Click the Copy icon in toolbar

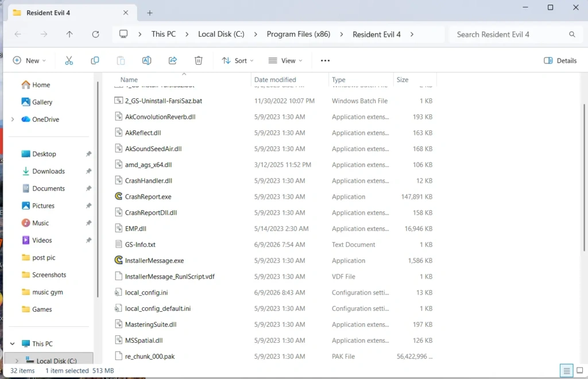point(95,60)
